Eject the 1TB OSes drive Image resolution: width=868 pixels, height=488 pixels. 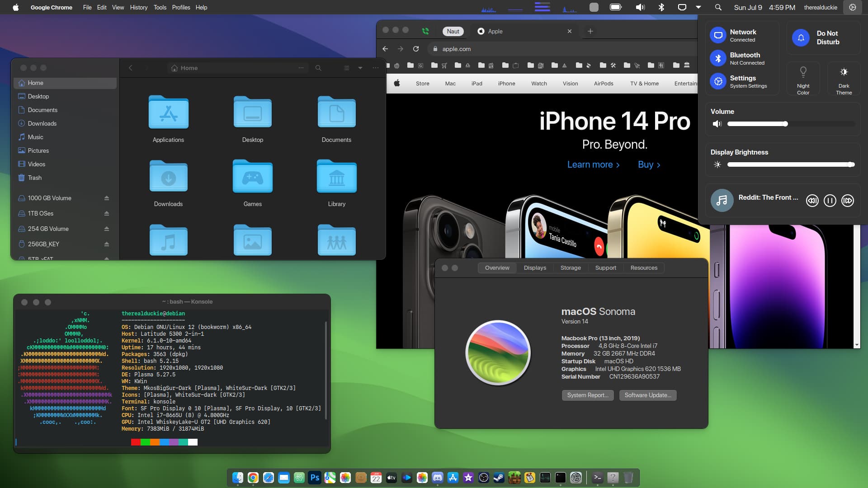point(107,213)
